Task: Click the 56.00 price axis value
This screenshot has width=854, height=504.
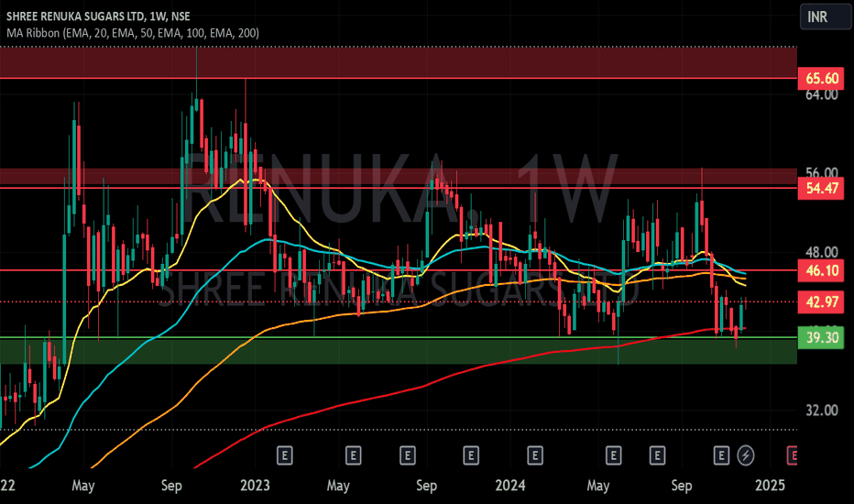Action: pyautogui.click(x=822, y=173)
